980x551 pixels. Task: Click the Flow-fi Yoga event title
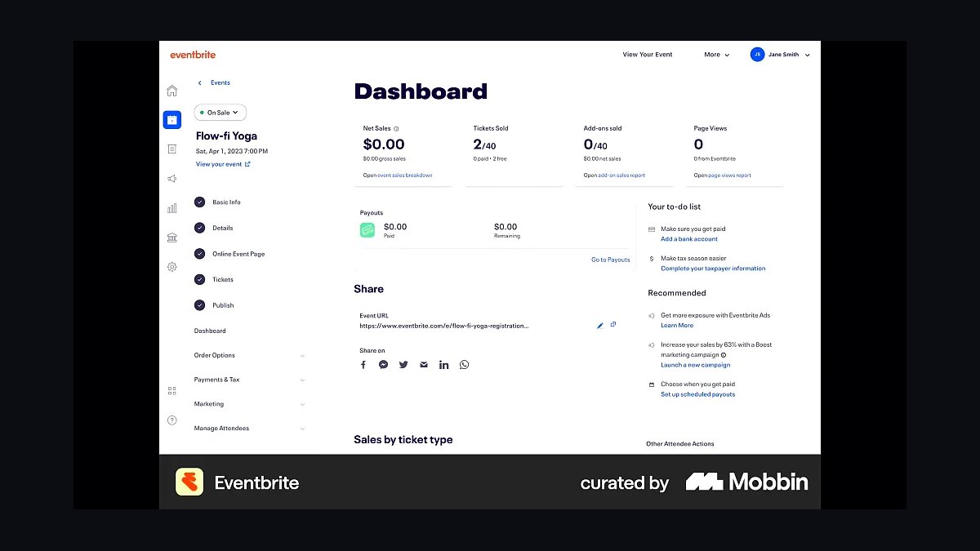[x=227, y=136]
